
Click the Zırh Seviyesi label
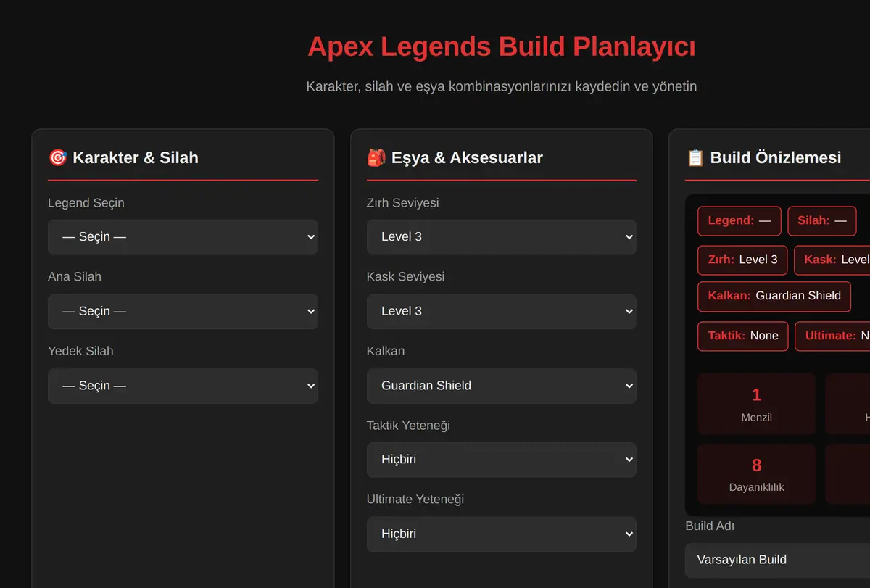[402, 203]
